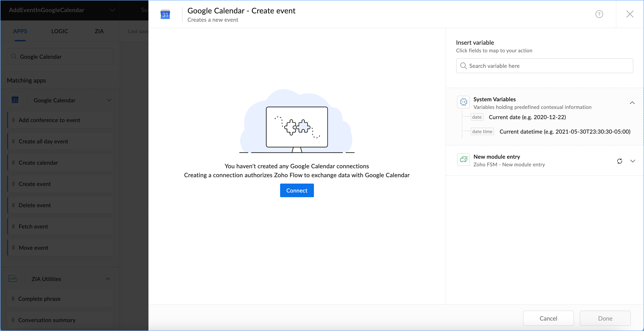
Task: Open the AddEventInGoogleCalendar flow dropdown
Action: pyautogui.click(x=112, y=10)
